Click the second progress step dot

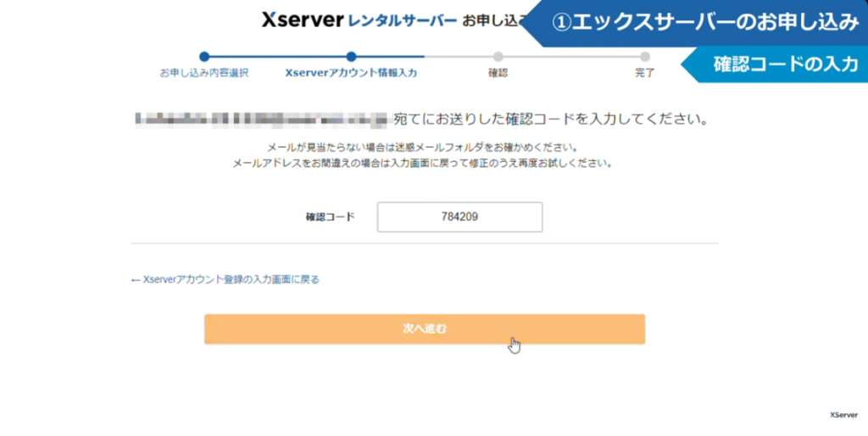point(351,57)
